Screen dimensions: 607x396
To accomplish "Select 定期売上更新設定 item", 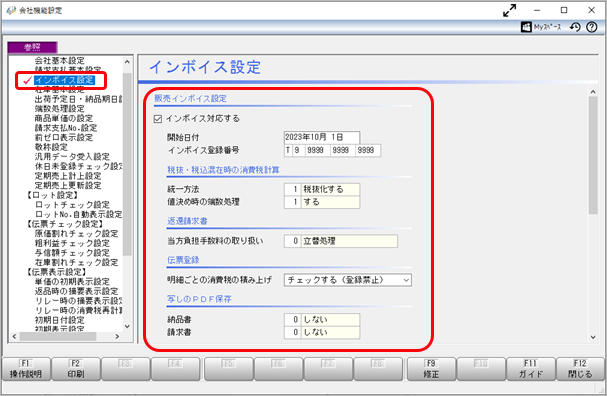I will (68, 185).
